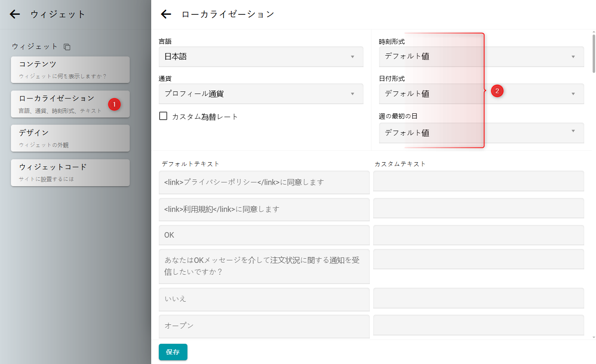Click custom text field for privacy policy

[478, 181]
